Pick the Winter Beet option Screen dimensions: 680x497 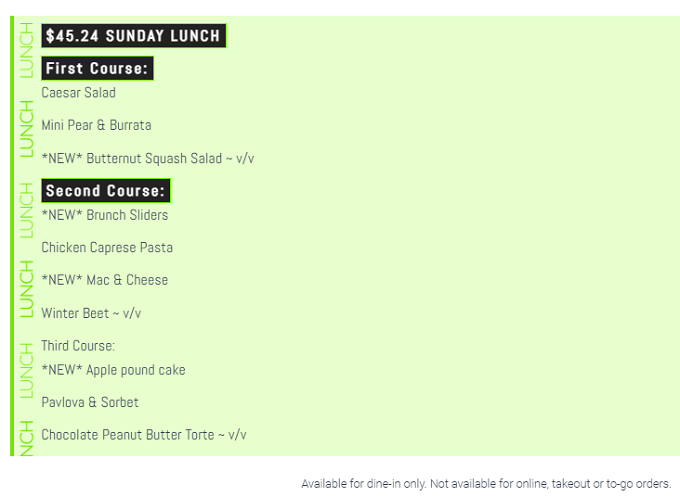point(91,313)
